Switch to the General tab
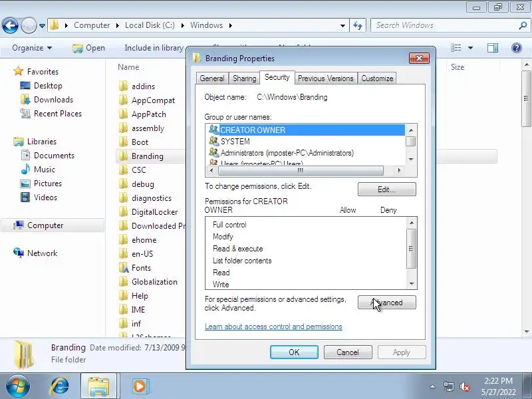 tap(212, 78)
